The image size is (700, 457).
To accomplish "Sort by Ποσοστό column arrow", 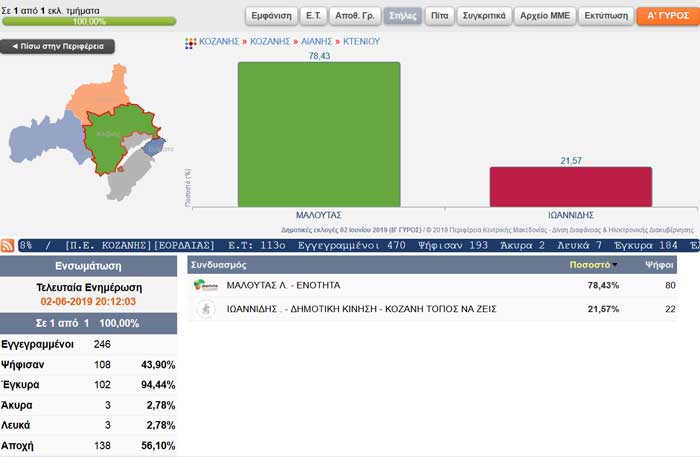I will 615,265.
